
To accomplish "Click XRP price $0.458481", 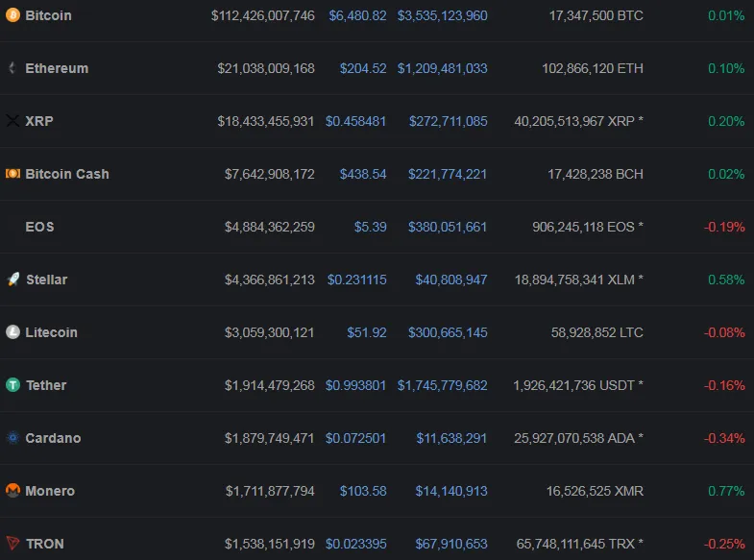I will pyautogui.click(x=355, y=121).
